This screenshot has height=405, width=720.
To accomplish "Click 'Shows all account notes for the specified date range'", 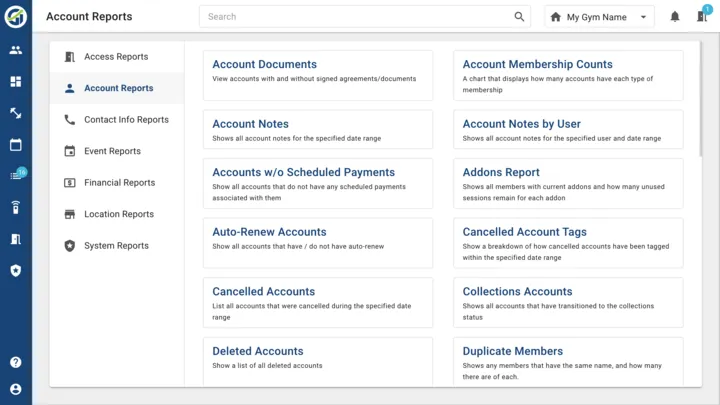I will coord(297,138).
